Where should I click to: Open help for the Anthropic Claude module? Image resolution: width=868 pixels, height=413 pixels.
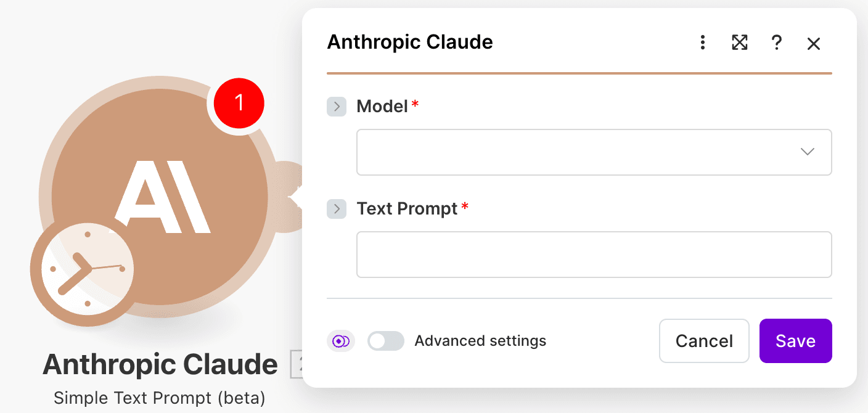click(776, 43)
